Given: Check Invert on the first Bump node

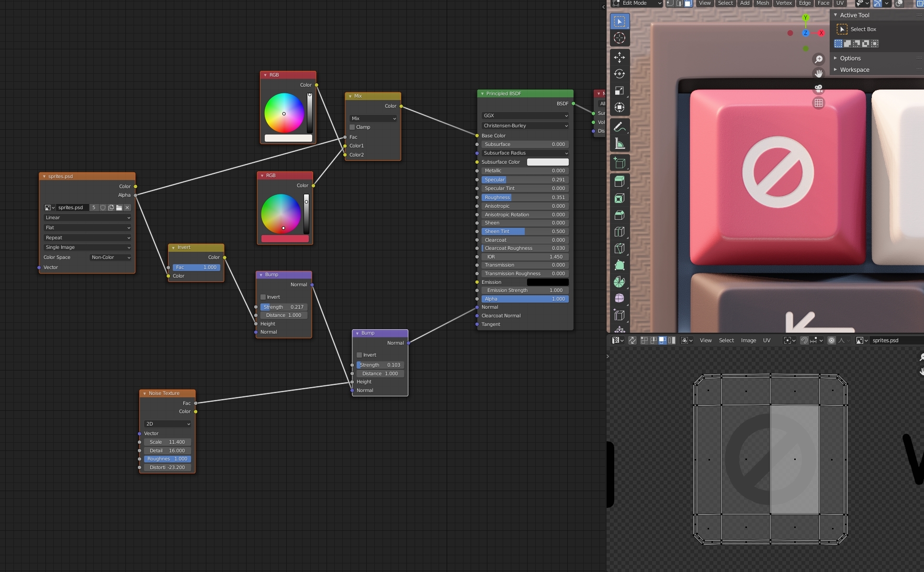Looking at the screenshot, I should (x=263, y=297).
